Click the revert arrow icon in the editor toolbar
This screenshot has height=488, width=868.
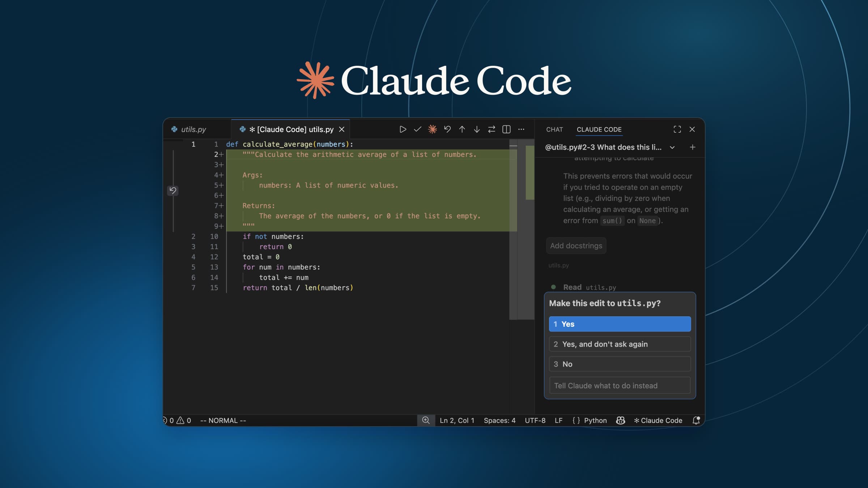[447, 129]
